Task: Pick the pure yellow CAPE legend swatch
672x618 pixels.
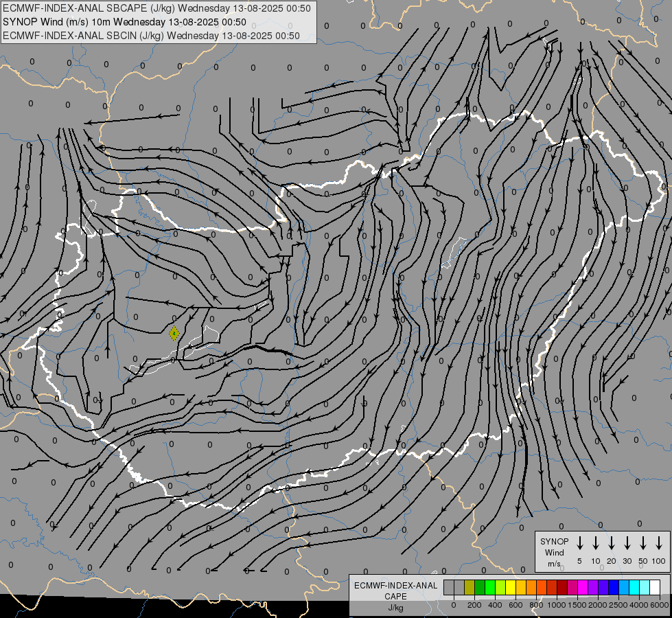Action: pos(511,587)
